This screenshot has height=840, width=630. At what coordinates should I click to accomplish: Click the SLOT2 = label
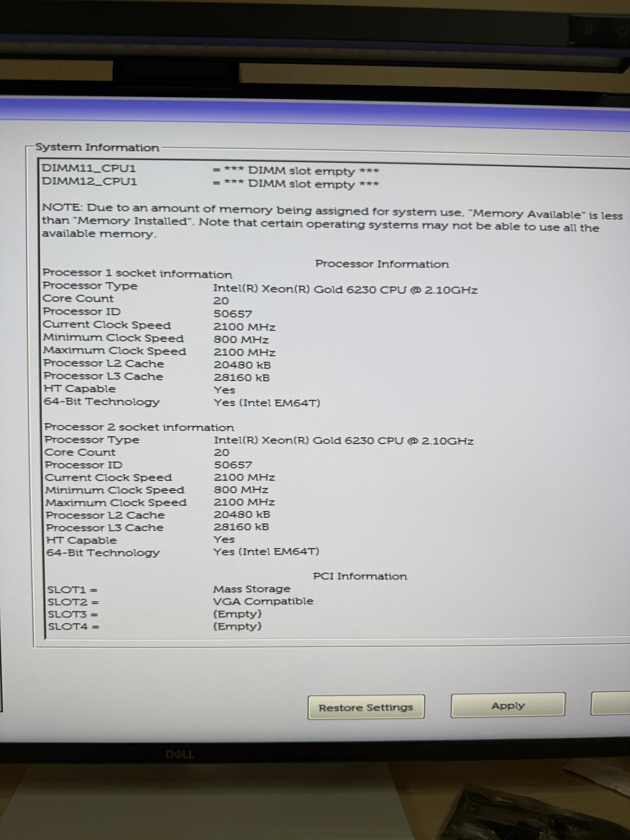pyautogui.click(x=73, y=602)
